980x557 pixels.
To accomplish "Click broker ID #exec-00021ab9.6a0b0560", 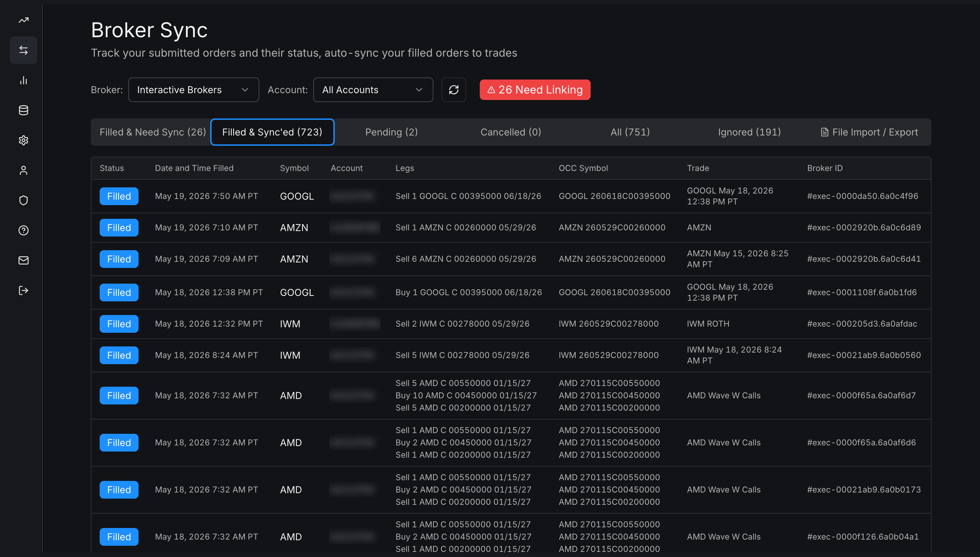I will 864,355.
